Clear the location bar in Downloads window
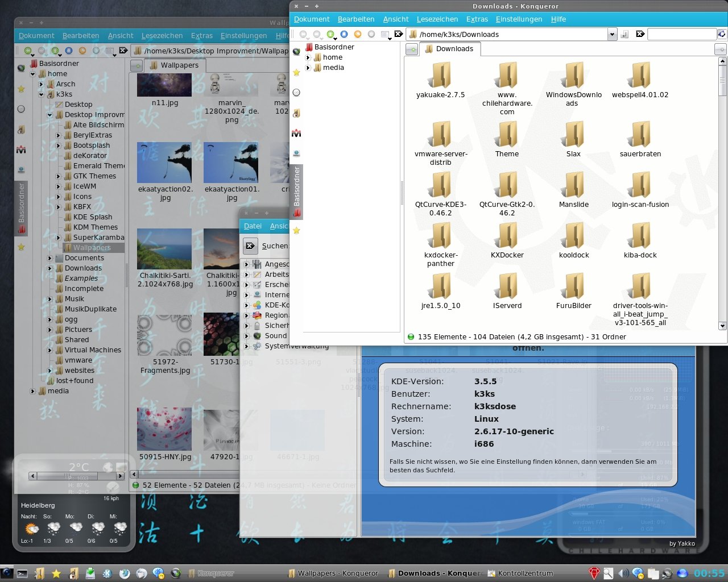This screenshot has height=582, width=728. [399, 34]
